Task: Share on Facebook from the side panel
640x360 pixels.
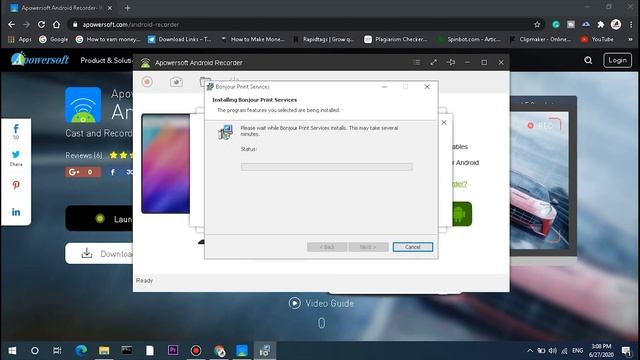Action: [x=16, y=132]
